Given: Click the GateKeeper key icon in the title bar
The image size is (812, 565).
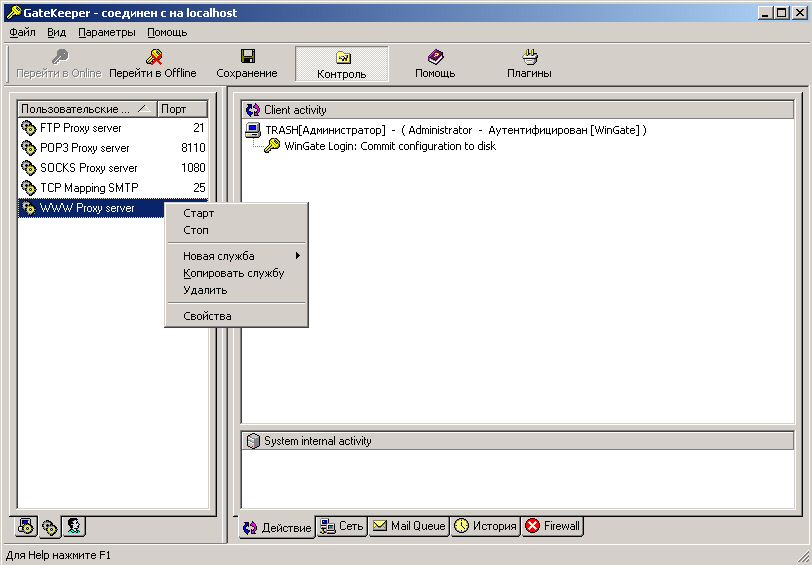Looking at the screenshot, I should click(13, 12).
